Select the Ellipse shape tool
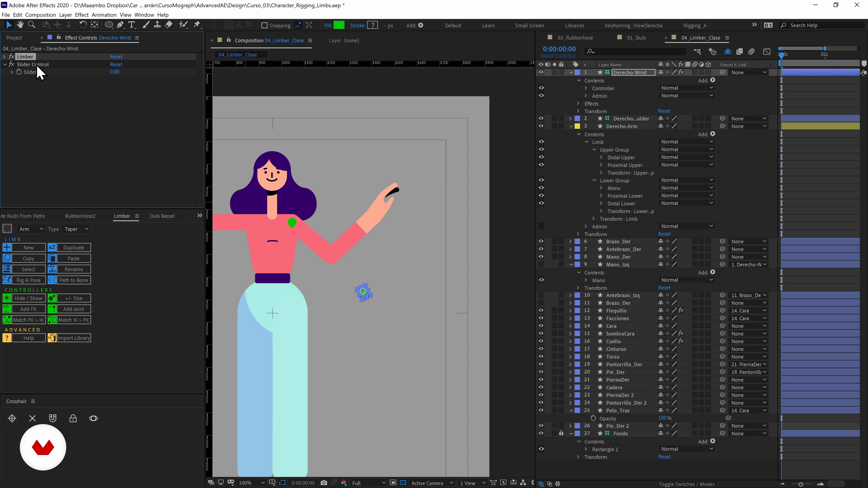 coord(109,25)
